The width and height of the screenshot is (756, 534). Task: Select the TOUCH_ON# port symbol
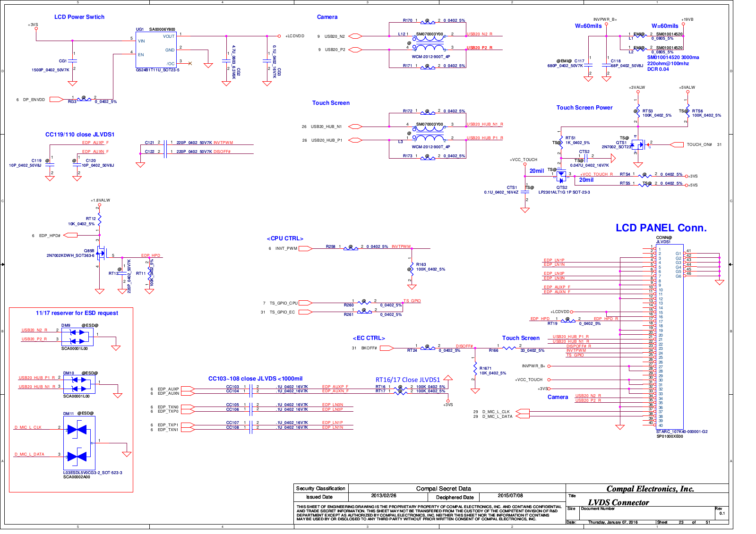click(x=677, y=144)
